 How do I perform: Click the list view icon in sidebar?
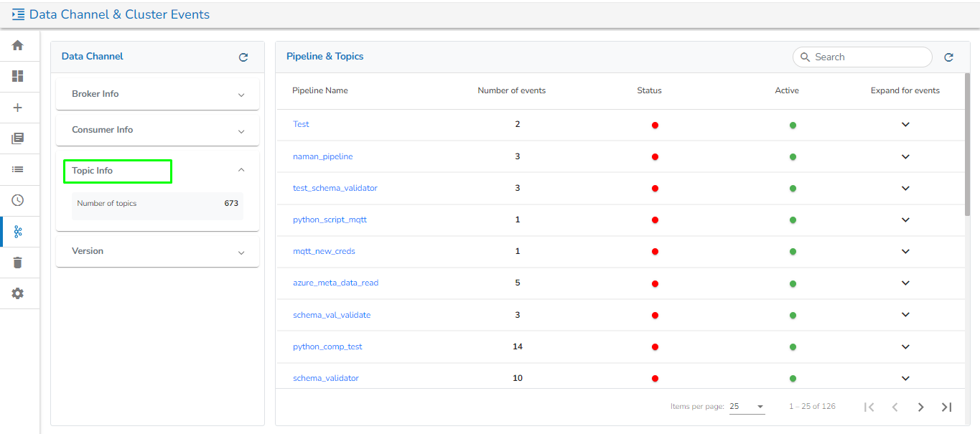tap(18, 169)
